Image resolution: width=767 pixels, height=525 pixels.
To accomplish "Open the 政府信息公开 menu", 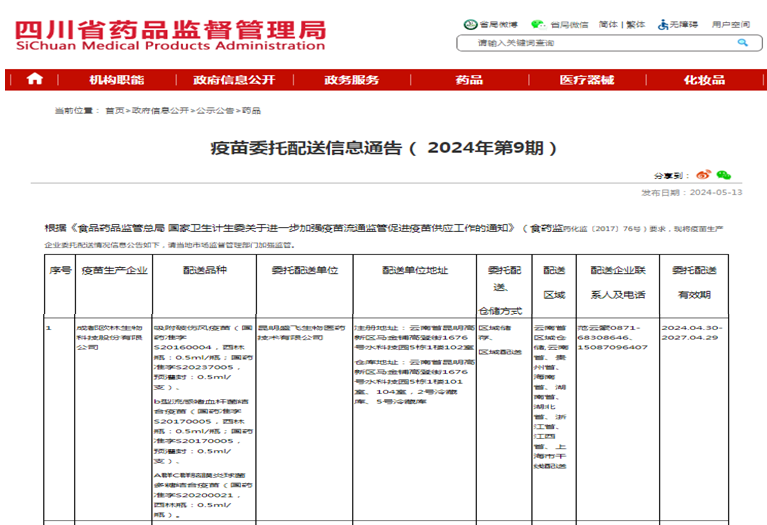I will click(234, 80).
